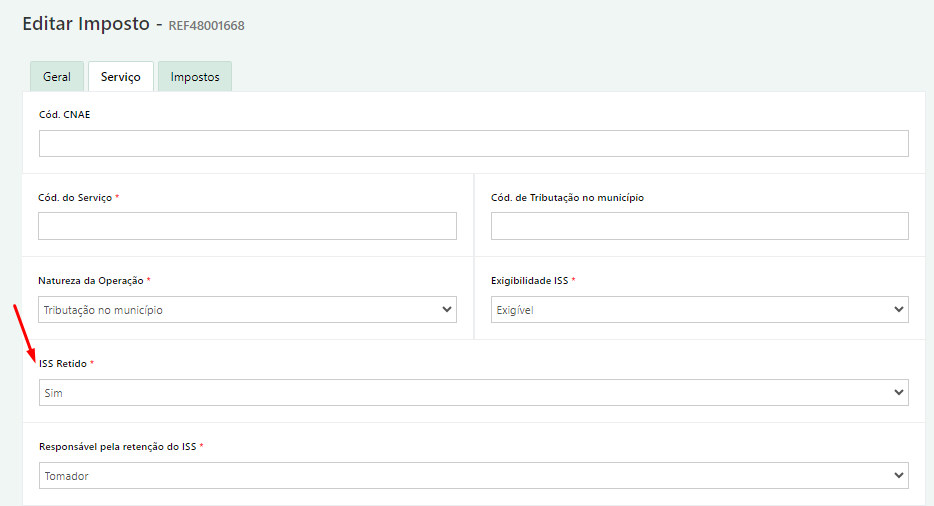Click the chevron arrow beside Exigível
Image resolution: width=934 pixels, height=506 pixels.
(899, 309)
